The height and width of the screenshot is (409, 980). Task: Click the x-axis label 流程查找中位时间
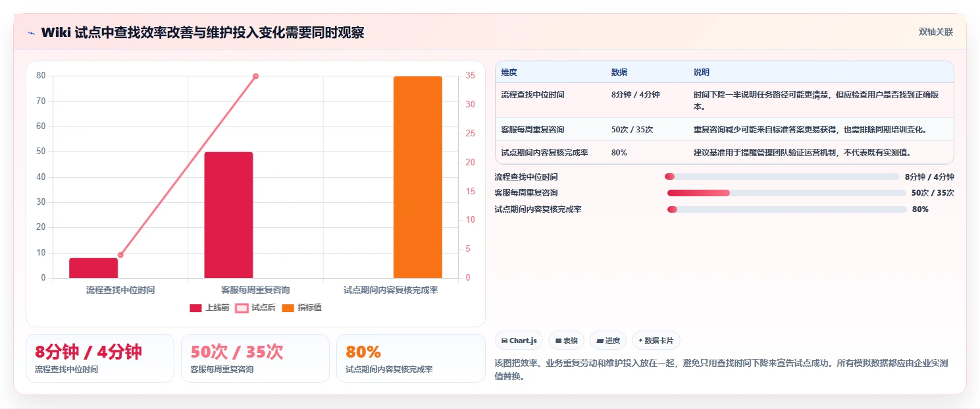point(120,290)
